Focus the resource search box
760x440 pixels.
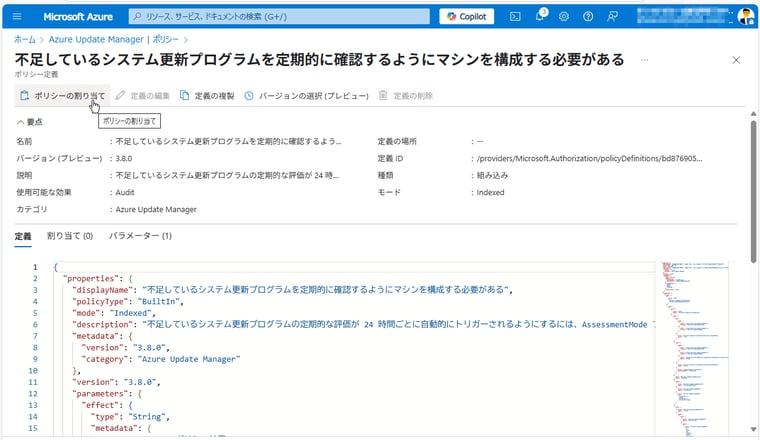click(279, 16)
